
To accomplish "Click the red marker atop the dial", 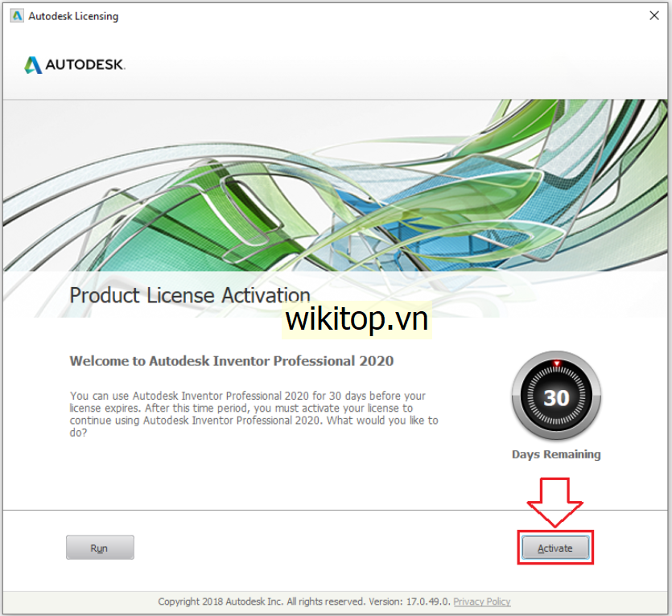I will coord(557,363).
